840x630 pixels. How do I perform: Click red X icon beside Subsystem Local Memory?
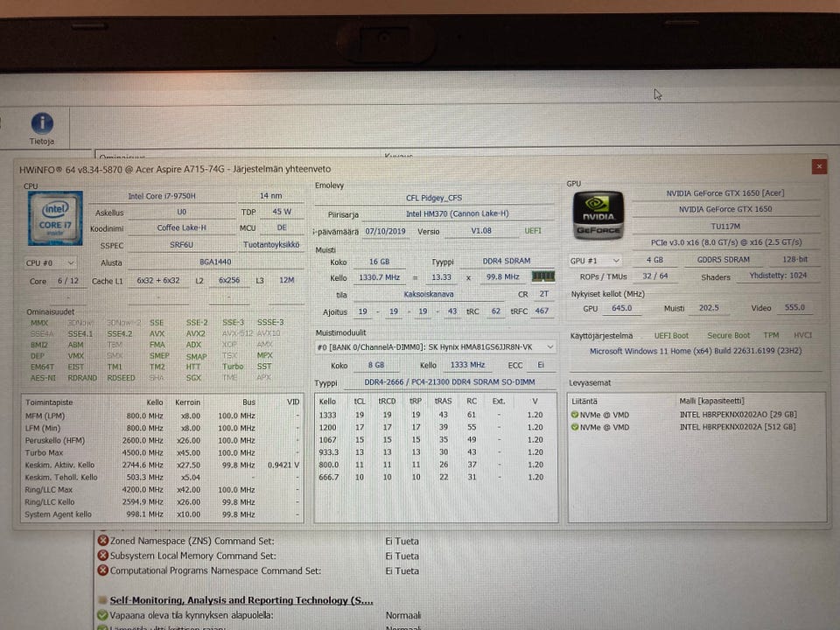point(103,556)
